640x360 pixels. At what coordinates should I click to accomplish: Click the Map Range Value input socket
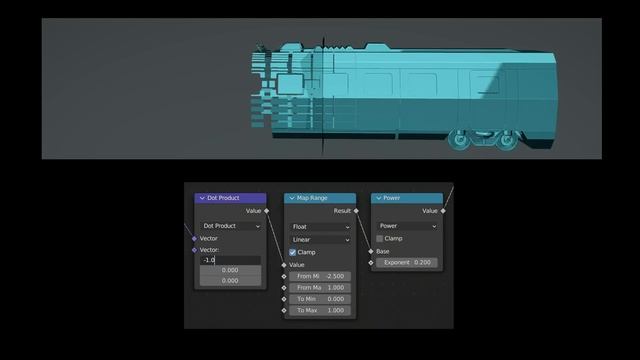tap(284, 265)
